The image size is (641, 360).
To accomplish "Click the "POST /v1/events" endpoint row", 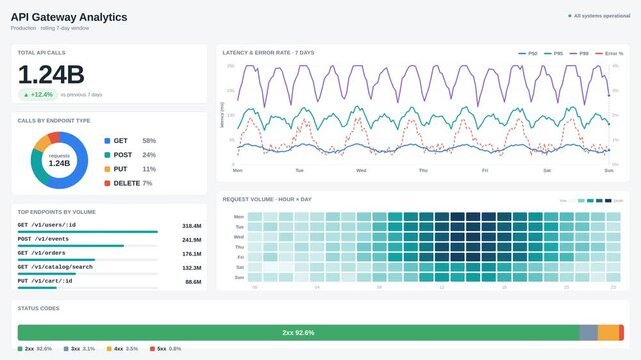I will tap(110, 242).
